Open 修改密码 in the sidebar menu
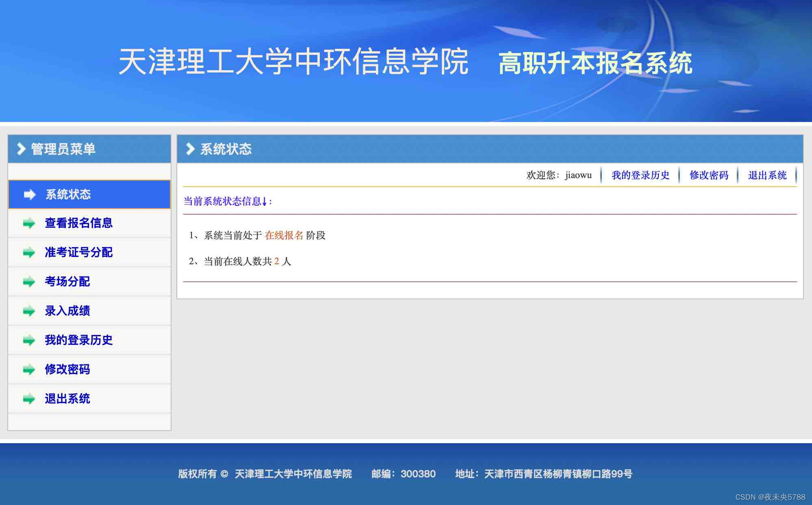Viewport: 812px width, 505px height. [89, 370]
